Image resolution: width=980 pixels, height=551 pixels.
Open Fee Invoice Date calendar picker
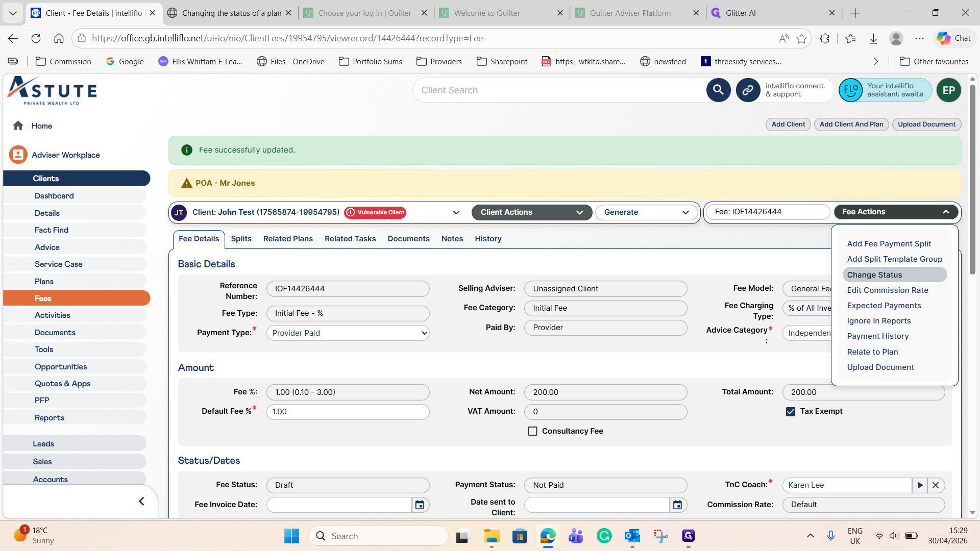tap(420, 505)
